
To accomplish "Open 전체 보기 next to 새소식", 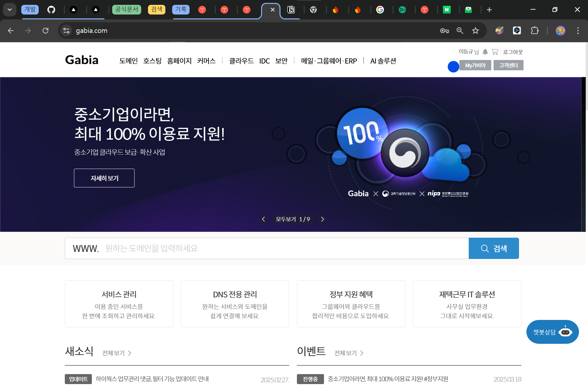I will 117,353.
